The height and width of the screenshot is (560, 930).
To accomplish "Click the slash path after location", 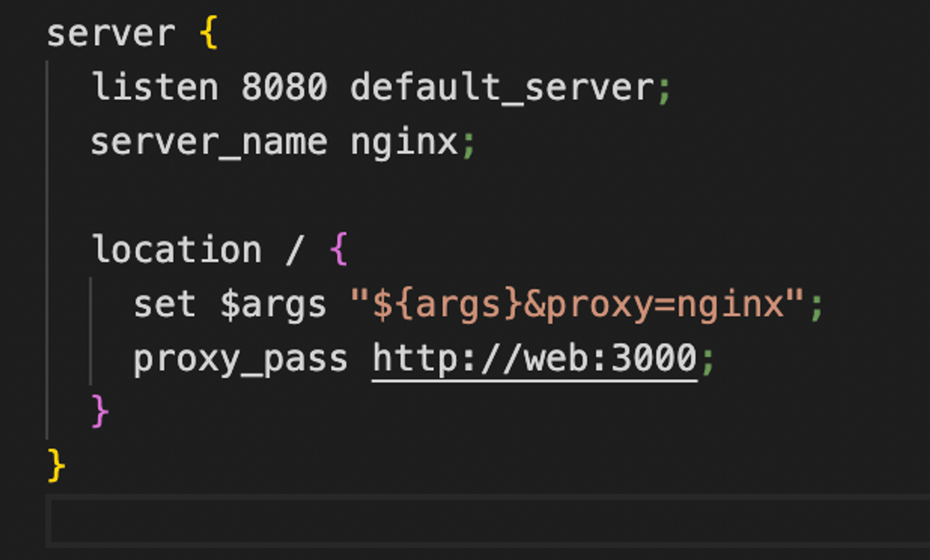I will (x=294, y=249).
